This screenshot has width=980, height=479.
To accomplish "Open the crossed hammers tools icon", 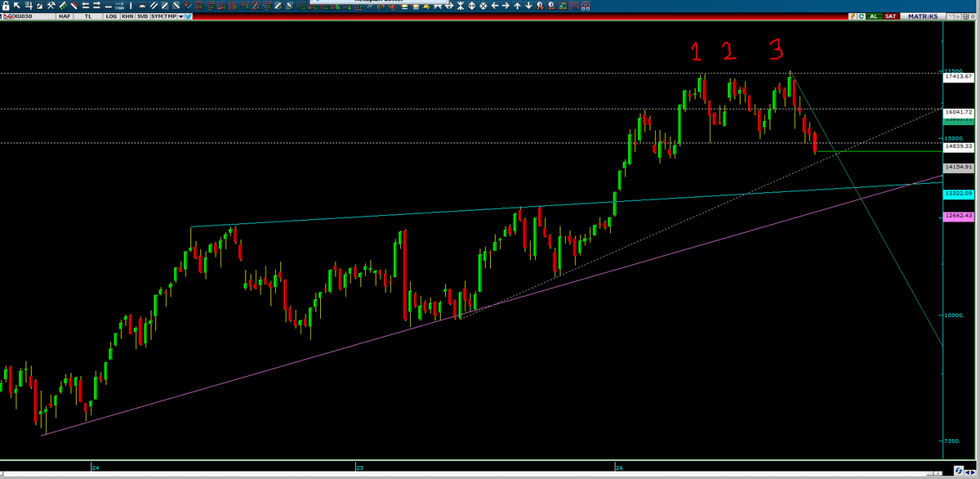I will (51, 6).
